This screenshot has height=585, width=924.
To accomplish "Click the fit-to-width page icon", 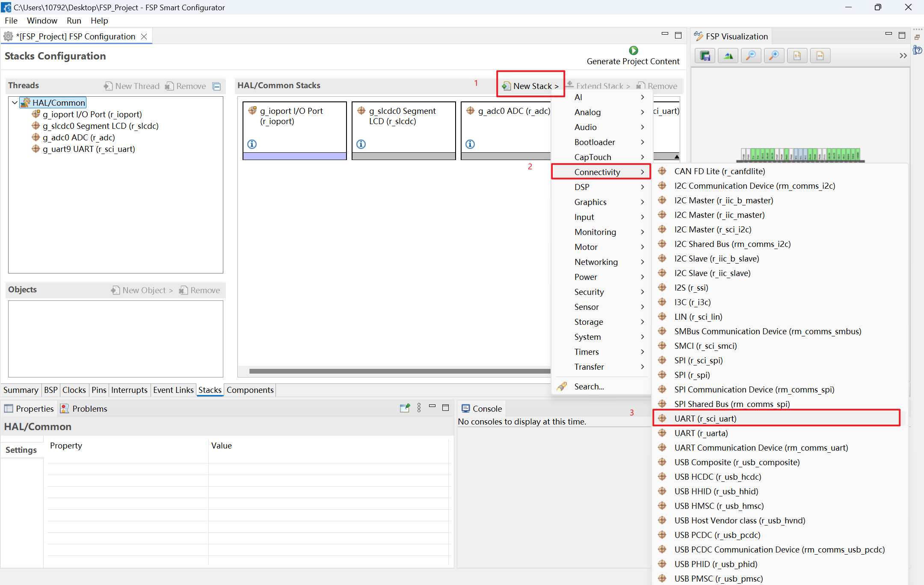I will point(820,56).
